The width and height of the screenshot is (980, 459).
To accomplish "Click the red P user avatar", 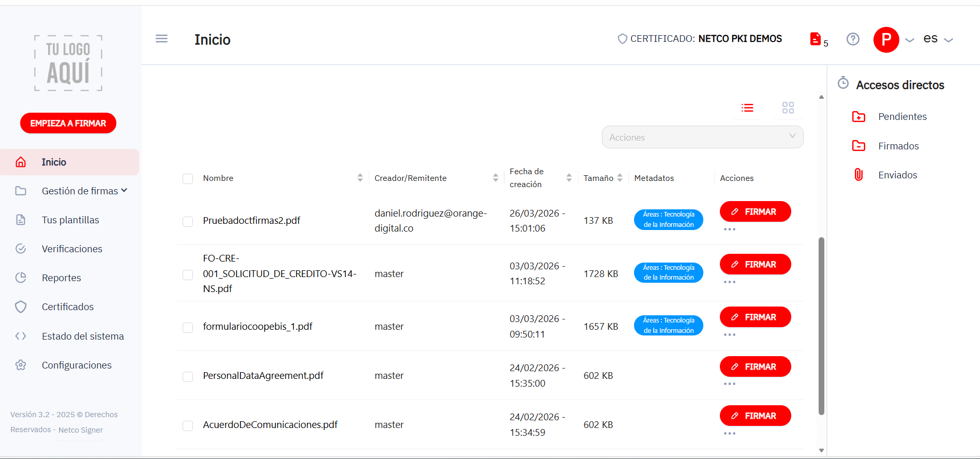I will click(x=886, y=39).
